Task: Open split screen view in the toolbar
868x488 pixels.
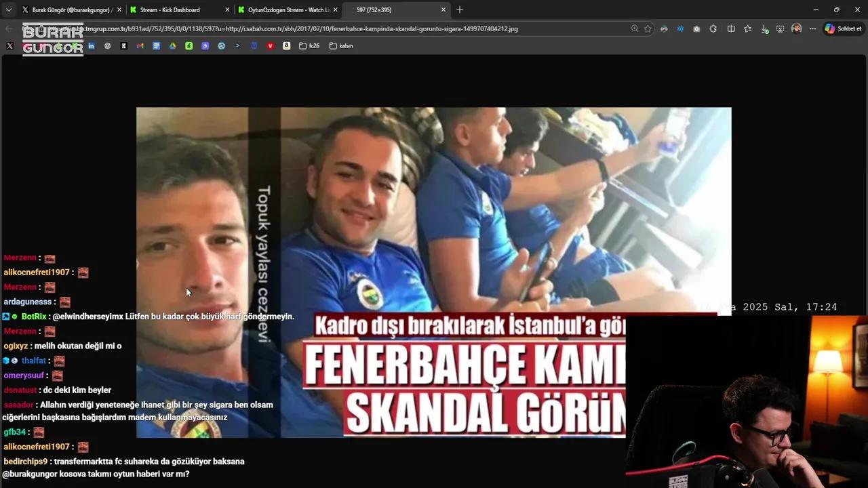Action: click(732, 28)
